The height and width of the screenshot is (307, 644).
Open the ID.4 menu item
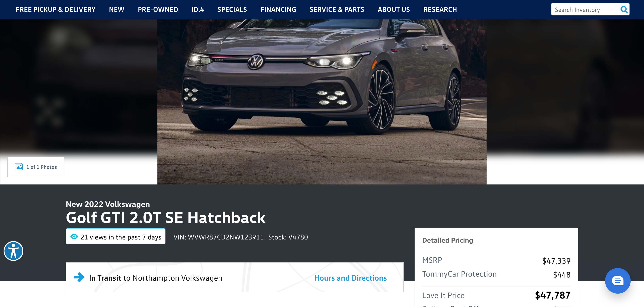coord(197,9)
